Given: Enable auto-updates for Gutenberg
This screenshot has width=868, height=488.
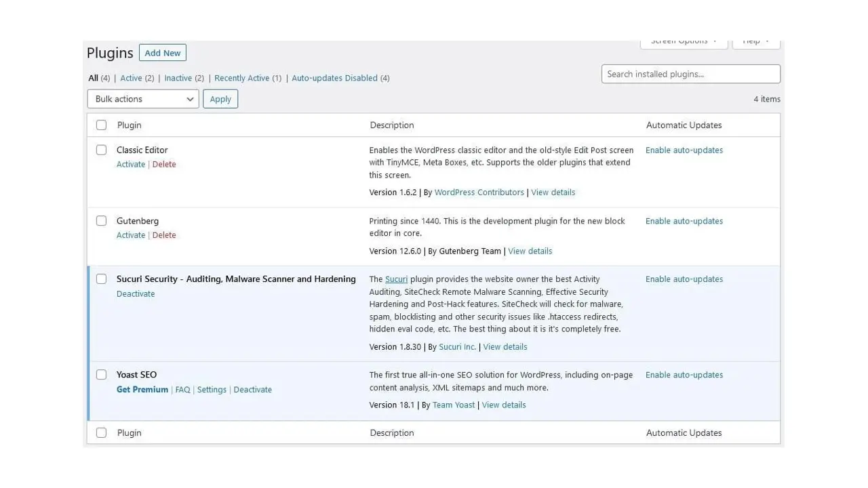Looking at the screenshot, I should (684, 221).
